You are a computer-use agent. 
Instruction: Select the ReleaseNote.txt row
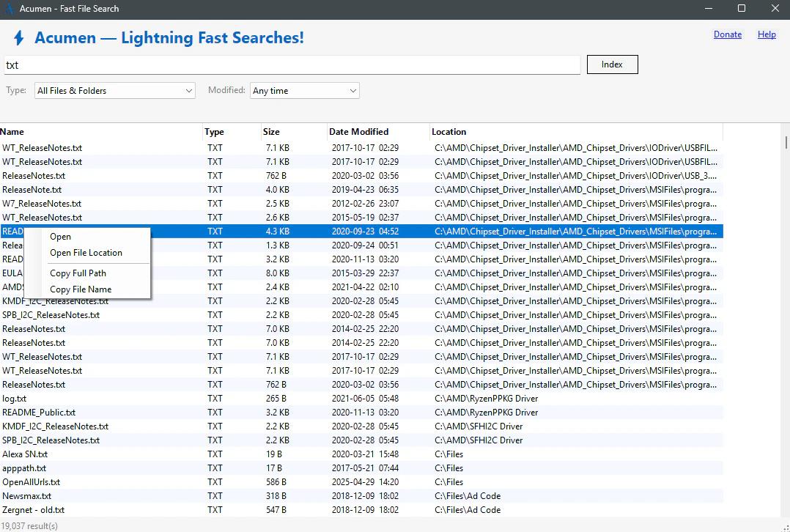362,190
